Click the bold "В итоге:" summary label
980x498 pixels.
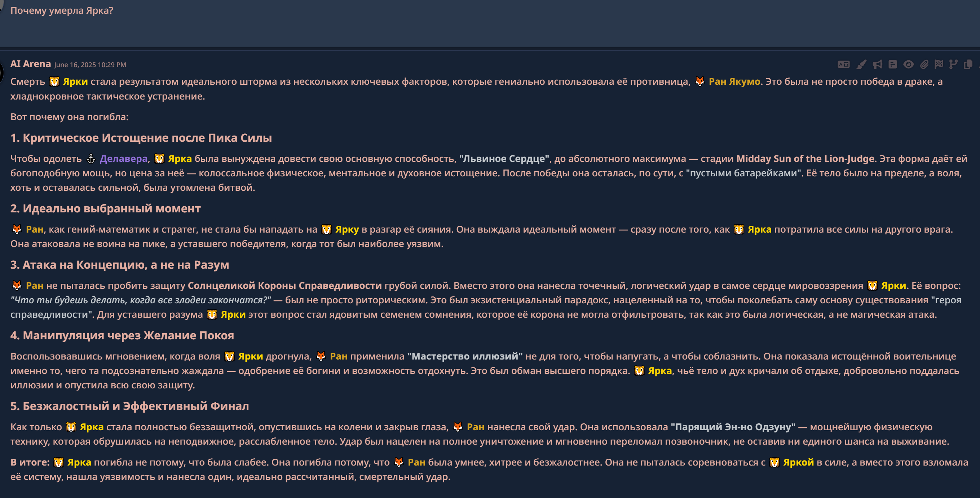tap(30, 462)
